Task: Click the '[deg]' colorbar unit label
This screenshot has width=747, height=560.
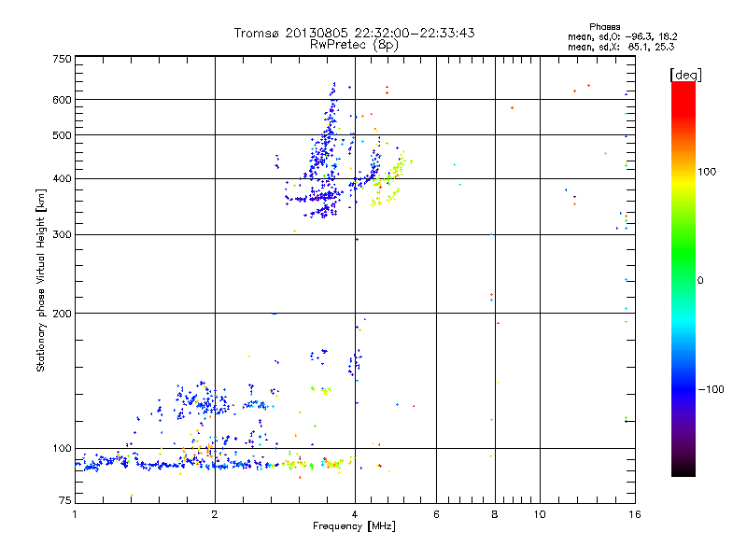Action: coord(685,76)
